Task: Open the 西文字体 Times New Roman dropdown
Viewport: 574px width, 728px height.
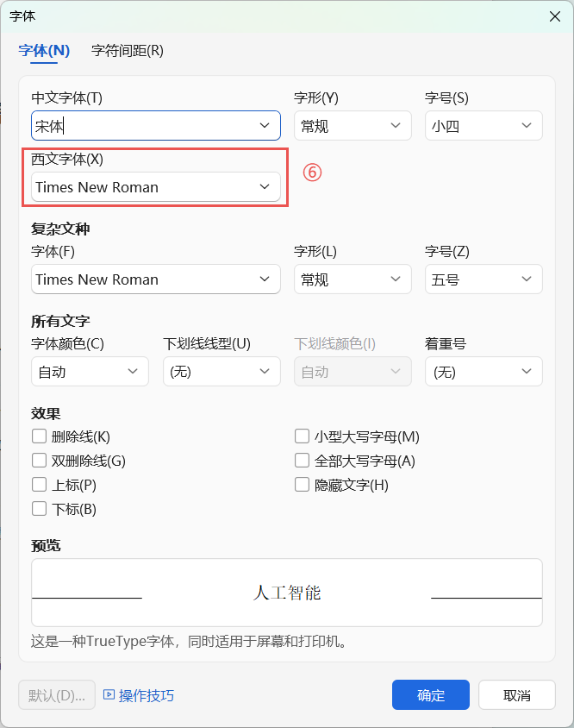Action: pyautogui.click(x=265, y=187)
